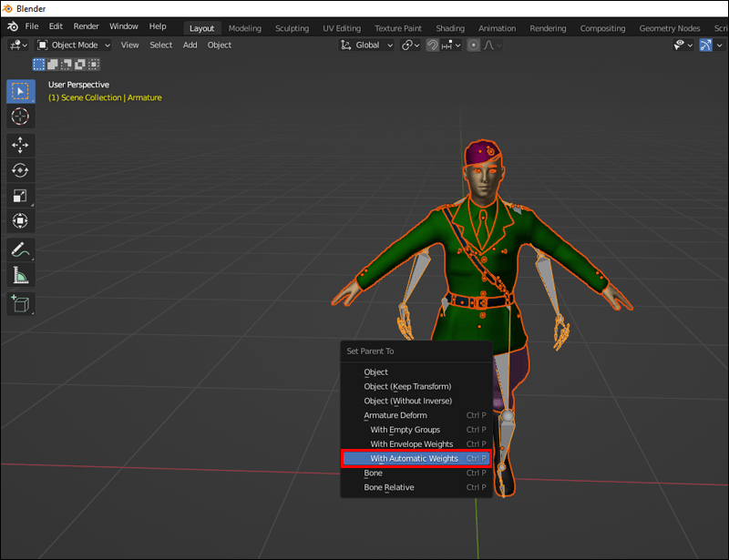
Task: Select the Transform tool
Action: [20, 220]
